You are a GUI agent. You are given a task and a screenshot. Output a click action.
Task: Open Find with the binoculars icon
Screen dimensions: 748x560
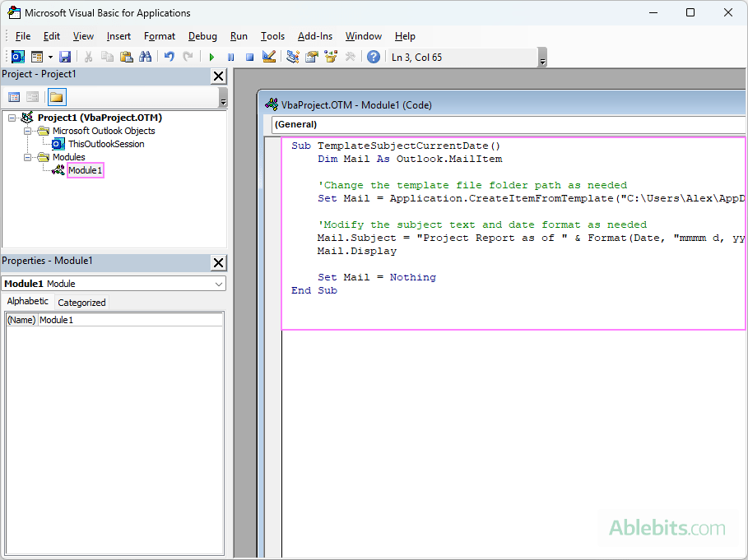146,58
